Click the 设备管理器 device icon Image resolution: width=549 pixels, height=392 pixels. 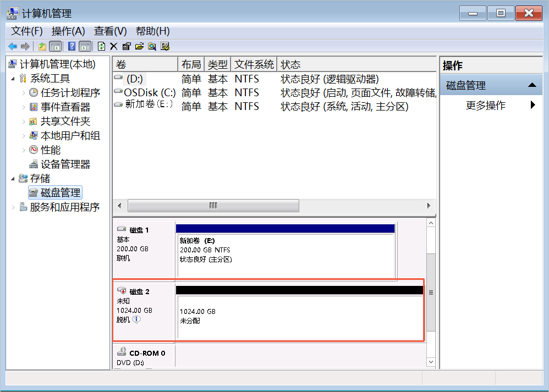coord(33,164)
